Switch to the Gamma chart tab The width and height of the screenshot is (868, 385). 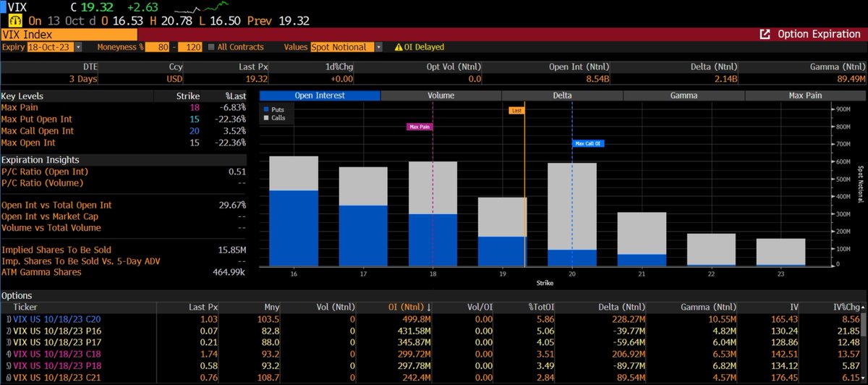tap(684, 95)
